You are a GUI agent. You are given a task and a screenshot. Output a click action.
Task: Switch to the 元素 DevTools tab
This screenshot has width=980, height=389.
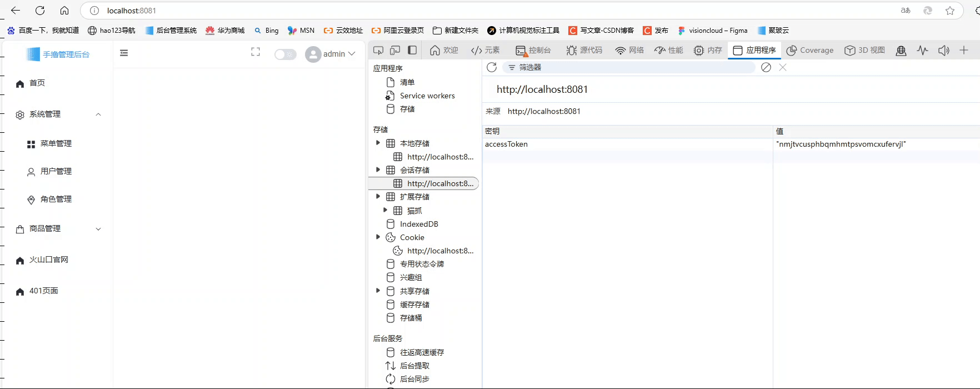click(x=485, y=50)
